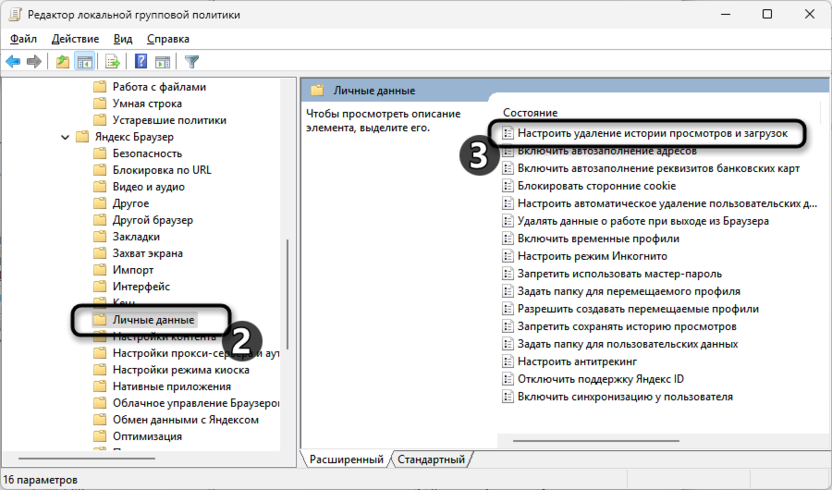
Task: Click folder icon next to Оптимизация
Action: [x=100, y=436]
